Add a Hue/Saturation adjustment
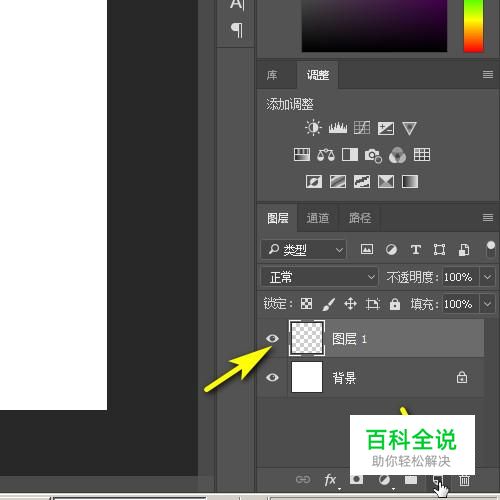This screenshot has width=500, height=500. coord(302,155)
